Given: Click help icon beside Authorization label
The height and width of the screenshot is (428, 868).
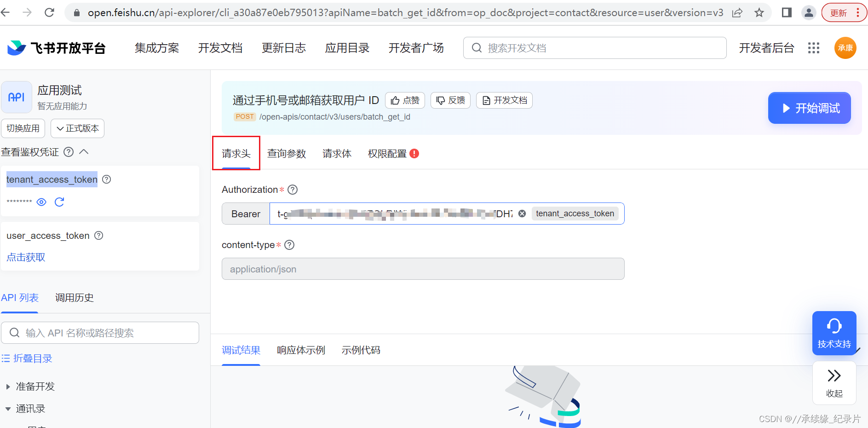Looking at the screenshot, I should pos(293,190).
